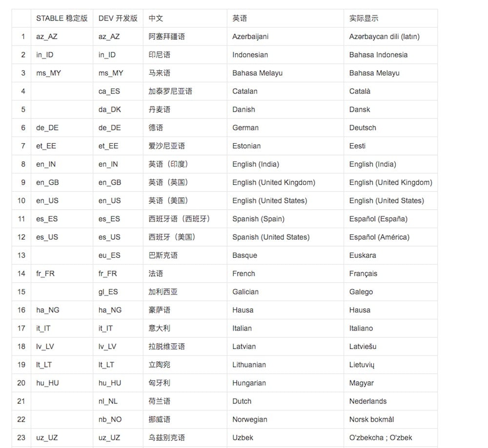Click the '英语' column header
The height and width of the screenshot is (448, 488).
(285, 19)
